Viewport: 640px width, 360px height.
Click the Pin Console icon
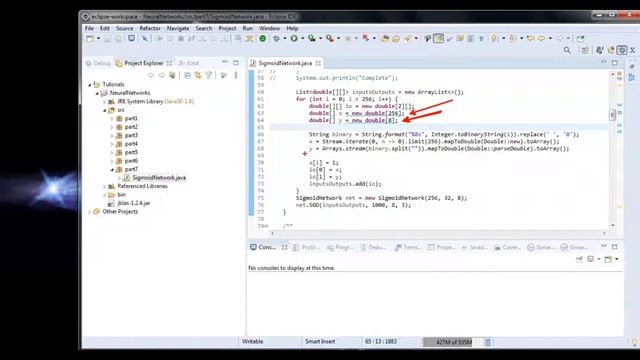click(x=579, y=259)
